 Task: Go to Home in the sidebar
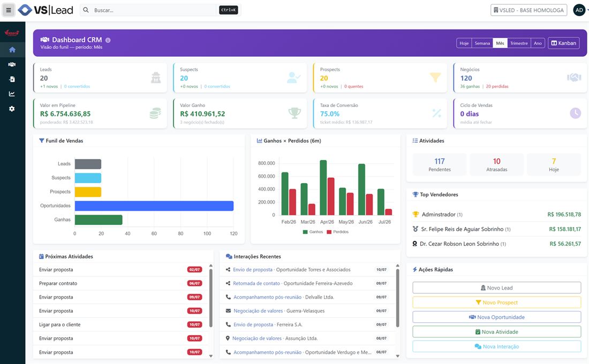12,50
